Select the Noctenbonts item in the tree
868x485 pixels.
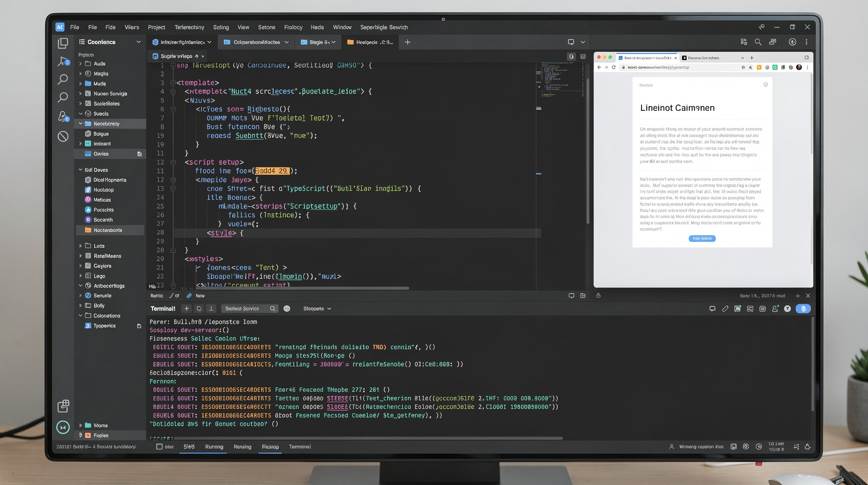tap(110, 230)
